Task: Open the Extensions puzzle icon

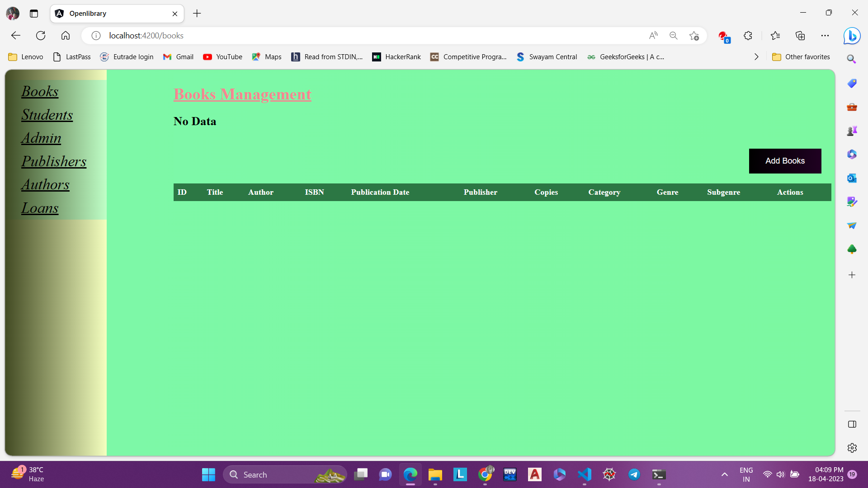Action: pyautogui.click(x=748, y=36)
